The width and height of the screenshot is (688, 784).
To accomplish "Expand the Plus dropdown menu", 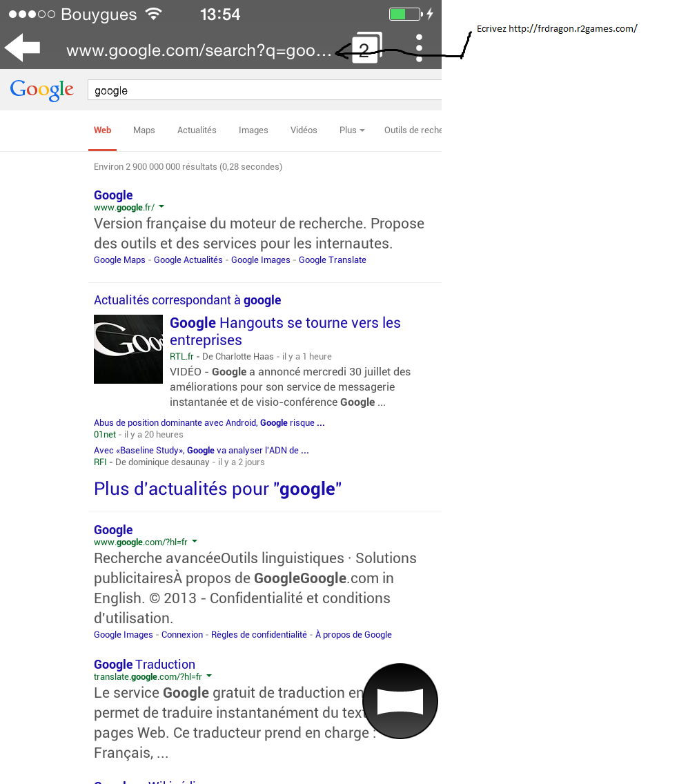I will [351, 130].
